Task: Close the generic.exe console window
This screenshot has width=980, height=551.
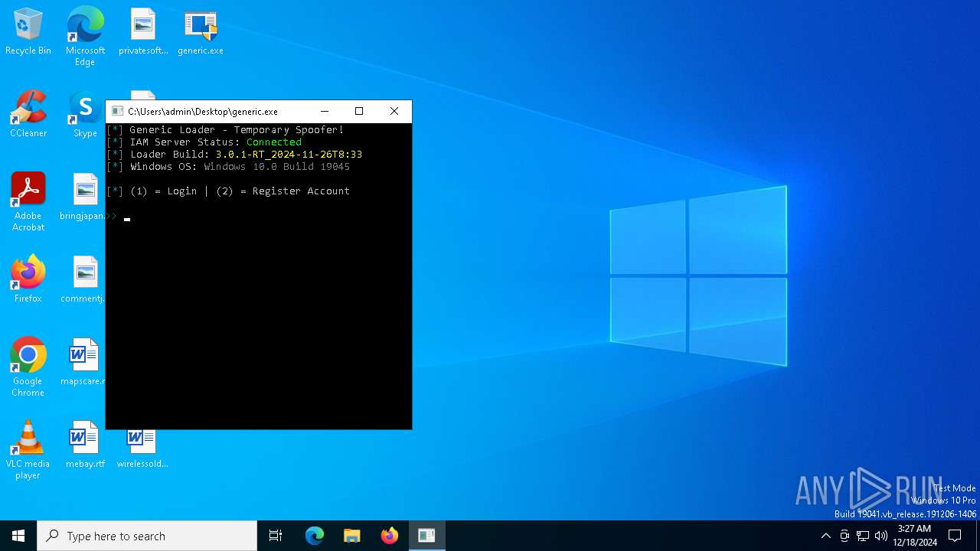Action: pos(394,112)
